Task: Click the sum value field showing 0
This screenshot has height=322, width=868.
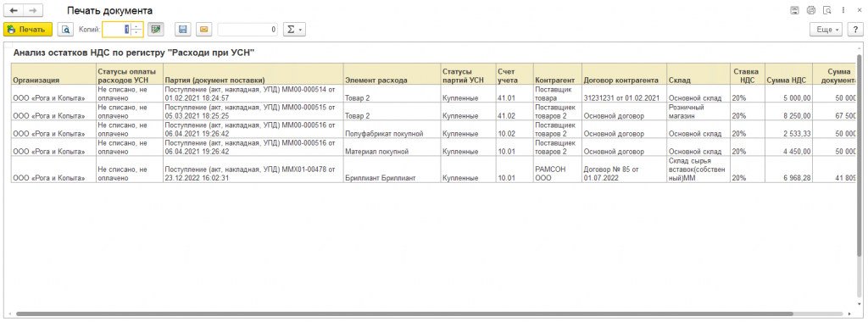Action: [248, 30]
